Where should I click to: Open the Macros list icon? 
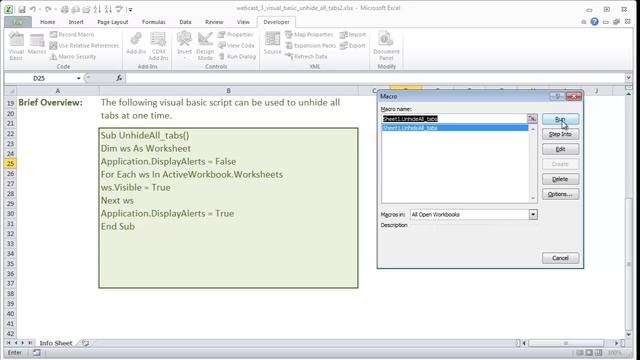37,44
